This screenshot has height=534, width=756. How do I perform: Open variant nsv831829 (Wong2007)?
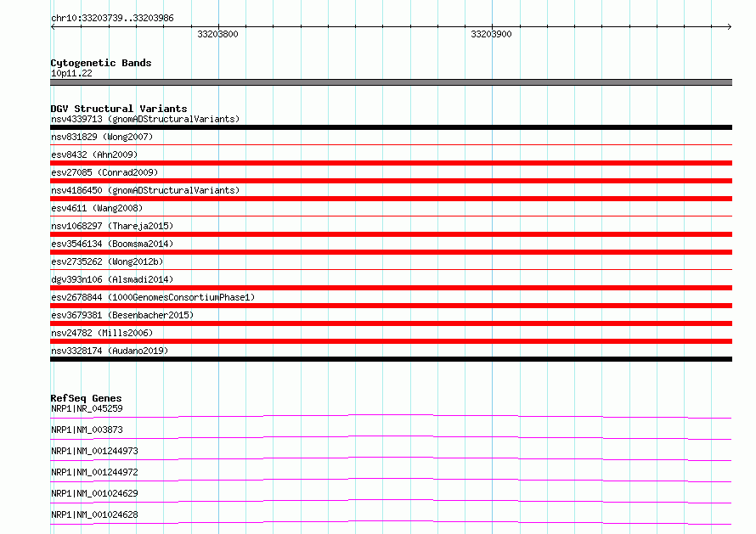(x=102, y=137)
